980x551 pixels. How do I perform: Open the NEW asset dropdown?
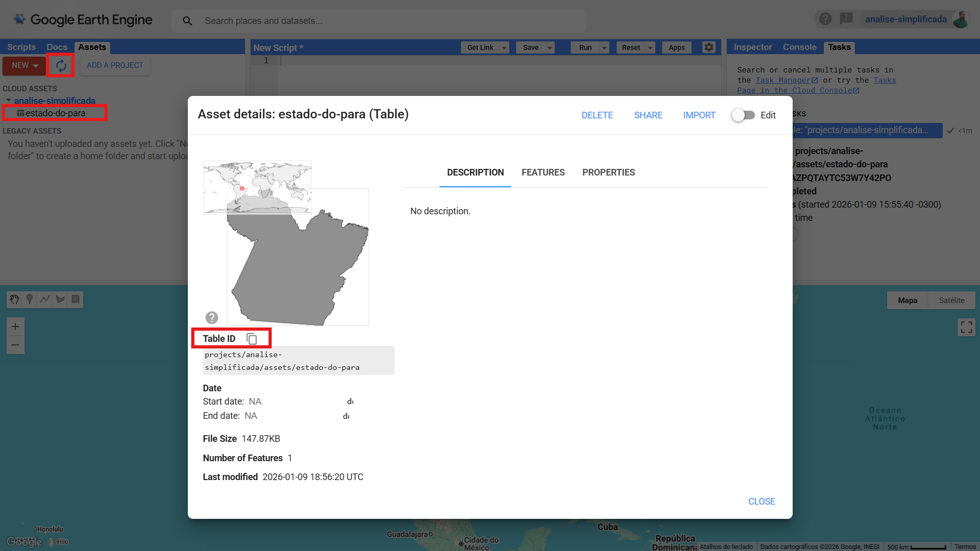pos(23,65)
